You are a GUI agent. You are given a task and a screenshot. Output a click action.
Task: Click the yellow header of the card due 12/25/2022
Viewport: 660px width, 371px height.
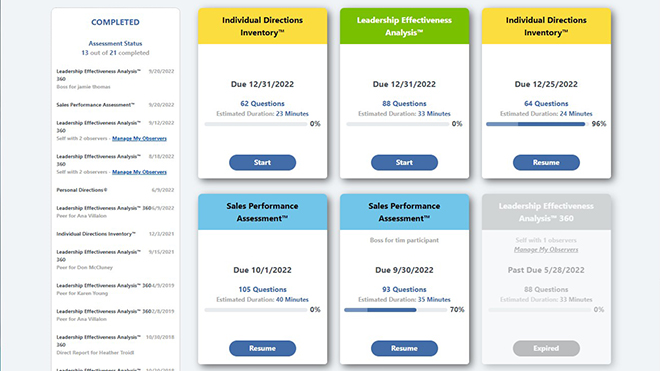point(546,26)
